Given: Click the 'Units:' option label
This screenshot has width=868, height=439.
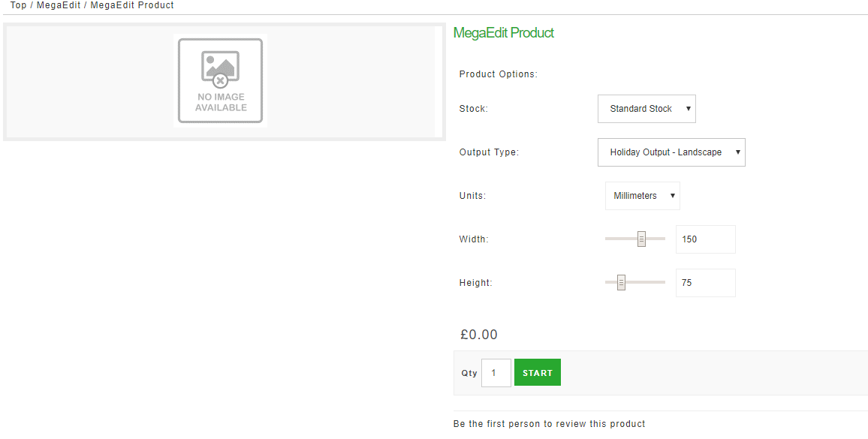Looking at the screenshot, I should 472,196.
